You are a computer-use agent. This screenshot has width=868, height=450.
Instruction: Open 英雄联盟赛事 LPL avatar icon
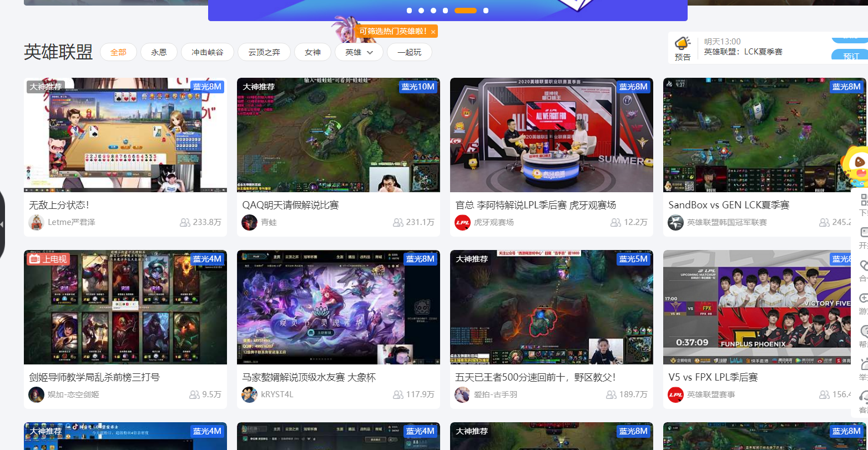click(676, 394)
